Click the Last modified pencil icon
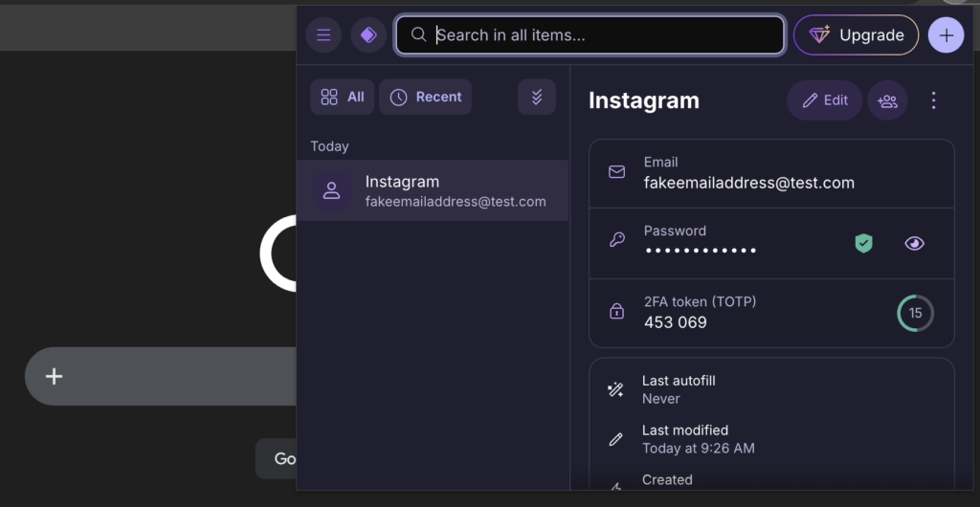The image size is (980, 507). click(x=615, y=440)
